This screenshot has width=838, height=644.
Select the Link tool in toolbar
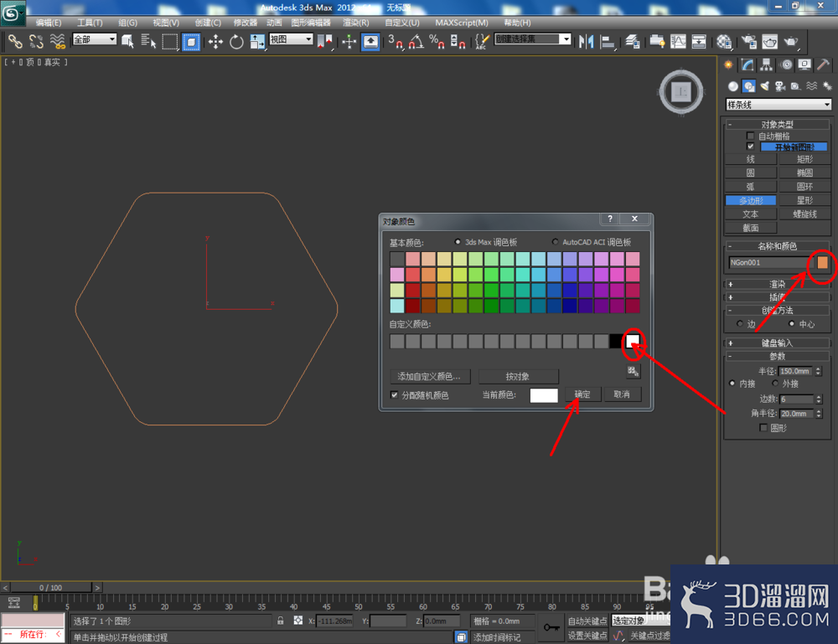14,41
